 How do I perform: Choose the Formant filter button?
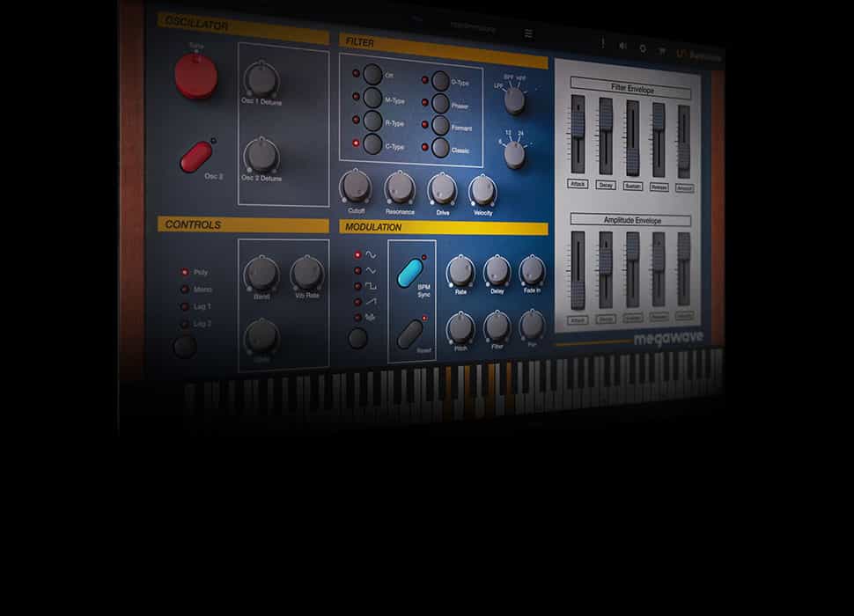point(440,126)
